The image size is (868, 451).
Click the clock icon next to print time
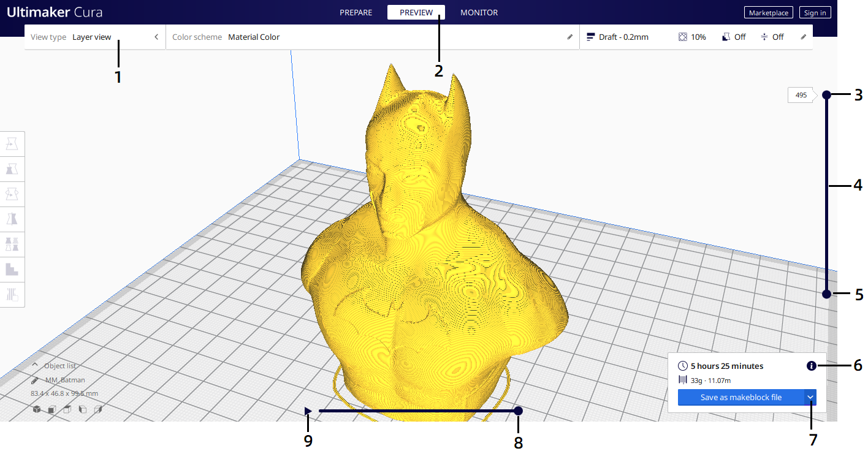point(683,366)
